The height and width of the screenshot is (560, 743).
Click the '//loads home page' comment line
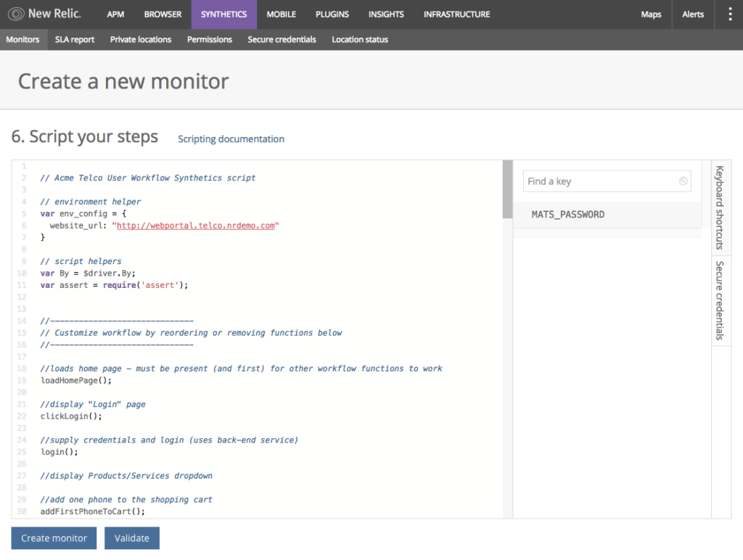coord(241,368)
